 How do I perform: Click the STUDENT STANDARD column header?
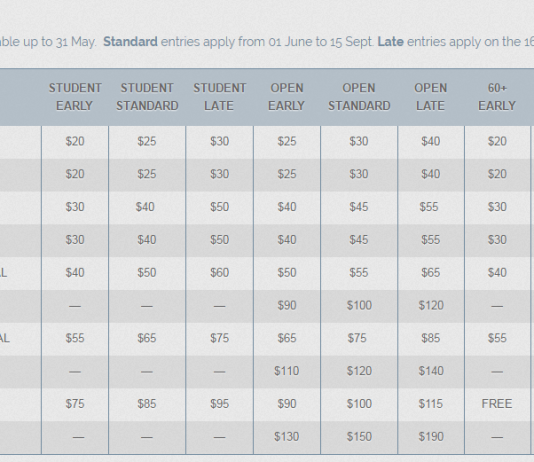pos(147,97)
